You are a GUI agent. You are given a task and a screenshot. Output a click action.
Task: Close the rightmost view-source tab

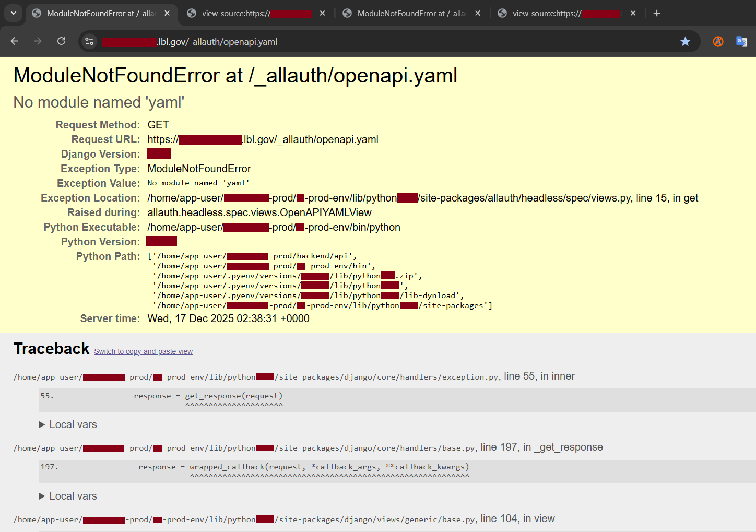coord(633,13)
